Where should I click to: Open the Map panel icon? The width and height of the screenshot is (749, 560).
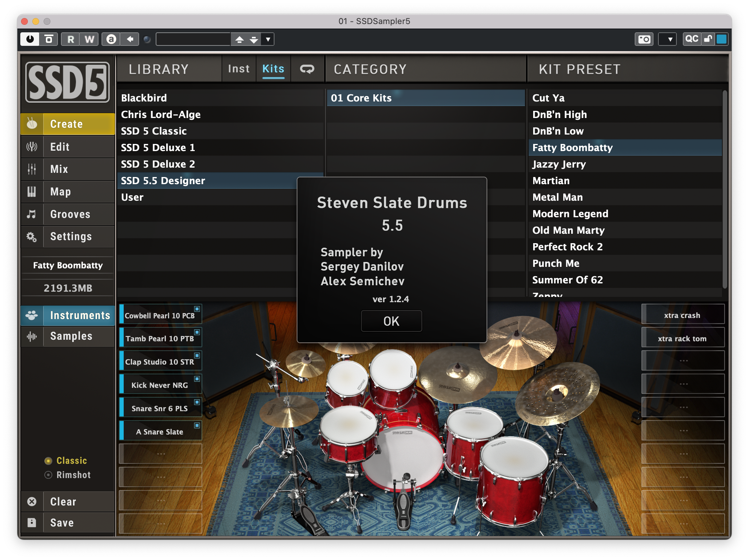click(x=32, y=192)
